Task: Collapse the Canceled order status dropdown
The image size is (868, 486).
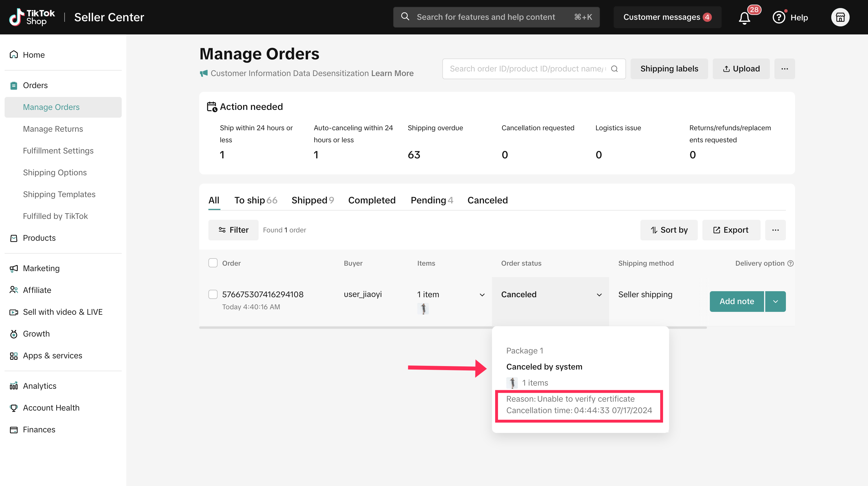Action: [599, 295]
